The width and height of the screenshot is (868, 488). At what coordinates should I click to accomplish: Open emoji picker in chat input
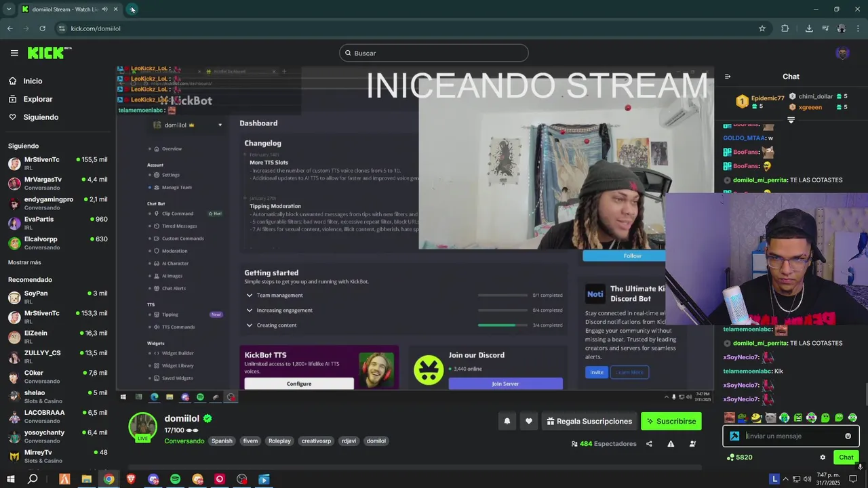848,436
